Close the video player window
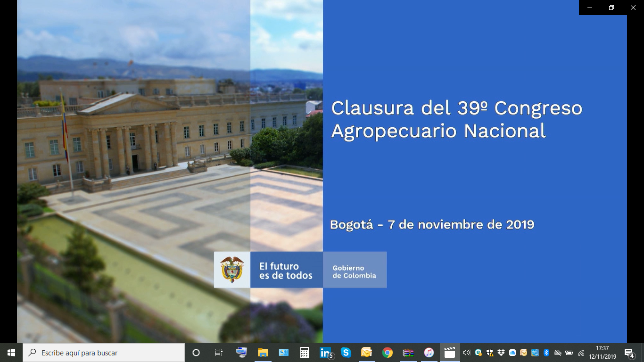The height and width of the screenshot is (362, 644). coord(633,8)
